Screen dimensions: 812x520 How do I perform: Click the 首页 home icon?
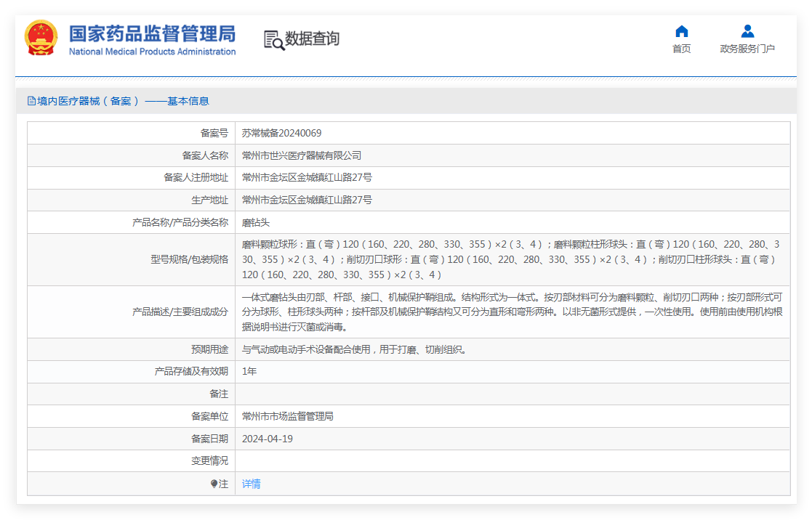pyautogui.click(x=681, y=31)
